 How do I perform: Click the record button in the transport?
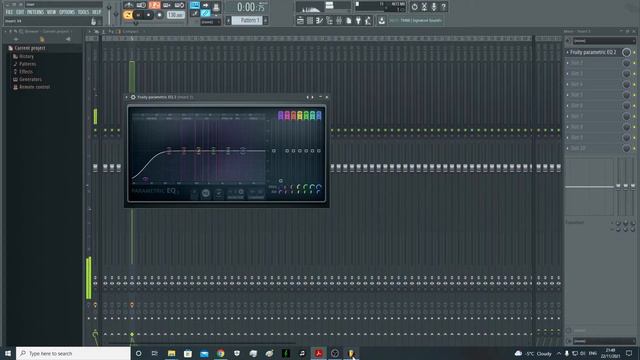(160, 16)
